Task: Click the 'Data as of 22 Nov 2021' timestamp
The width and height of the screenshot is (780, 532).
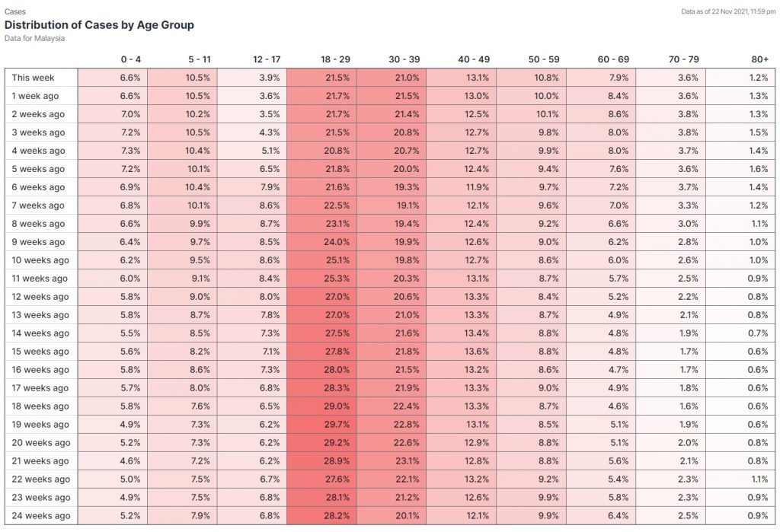Action: coord(729,11)
